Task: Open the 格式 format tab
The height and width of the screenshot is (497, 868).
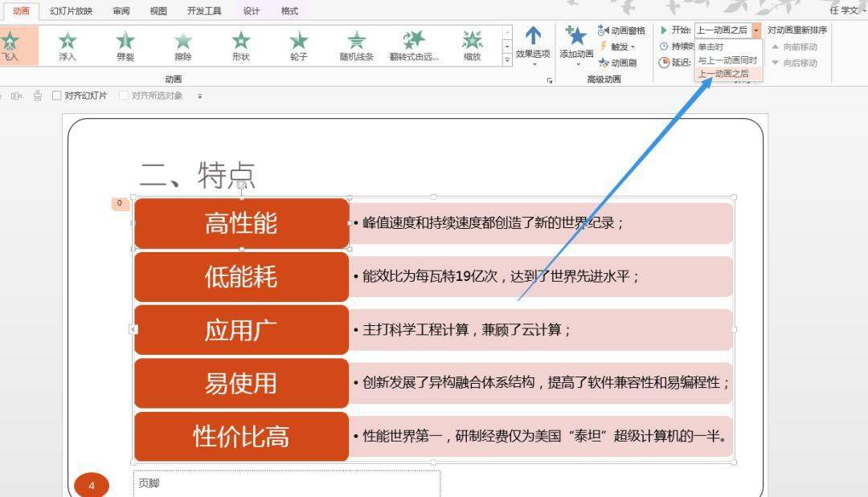Action: coord(289,11)
